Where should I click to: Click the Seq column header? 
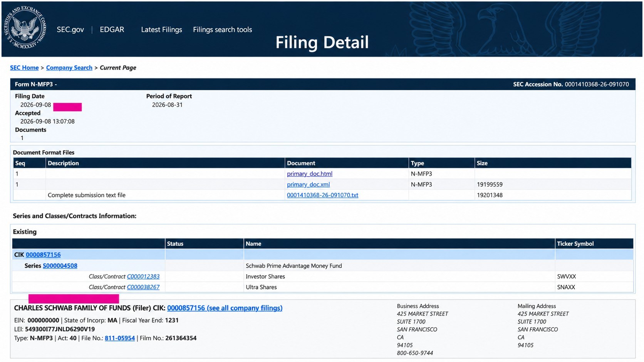point(20,163)
